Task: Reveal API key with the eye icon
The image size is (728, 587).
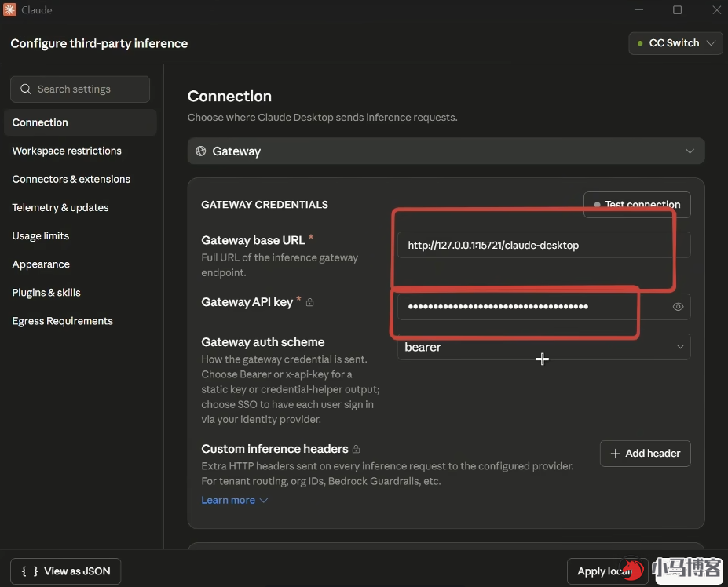Action: point(678,307)
